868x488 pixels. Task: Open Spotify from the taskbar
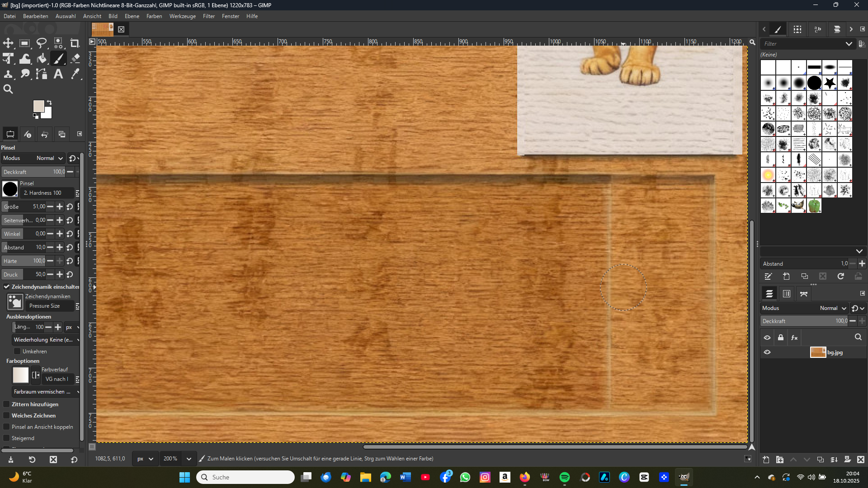click(x=565, y=477)
